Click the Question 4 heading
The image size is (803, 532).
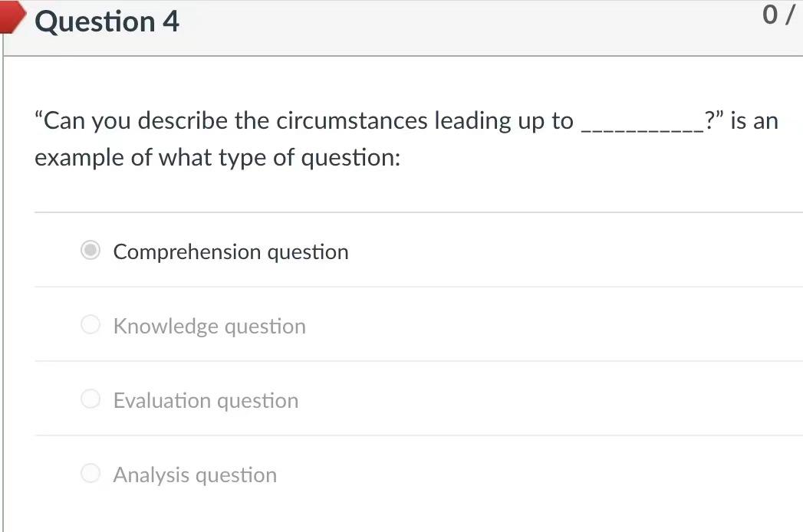107,22
